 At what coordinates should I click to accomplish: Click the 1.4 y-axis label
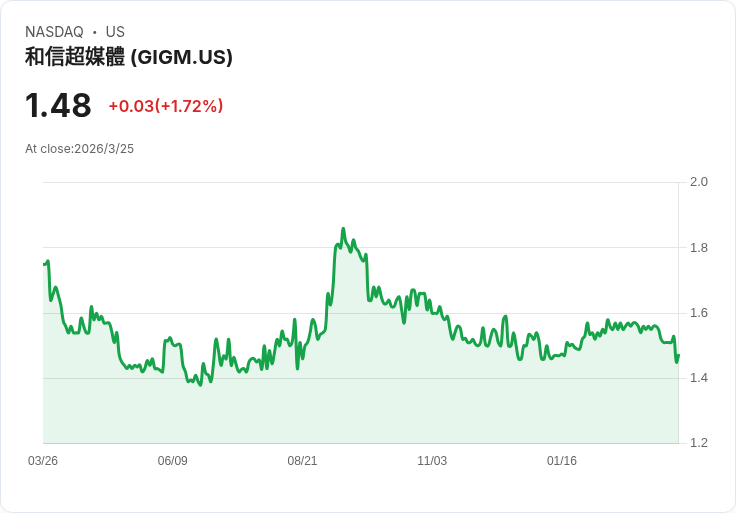point(699,378)
